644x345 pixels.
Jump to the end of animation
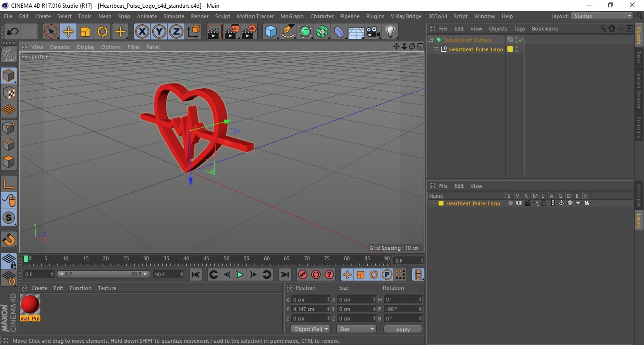pos(285,275)
